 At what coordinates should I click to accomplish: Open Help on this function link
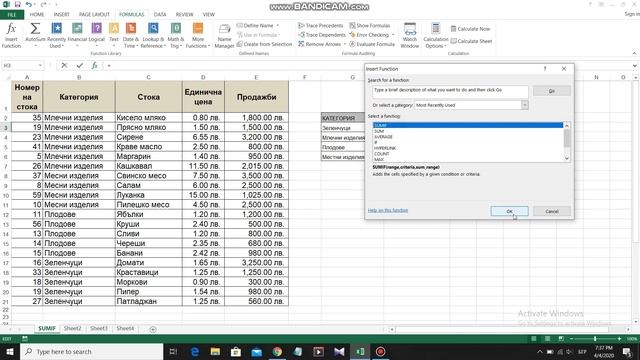(x=388, y=210)
